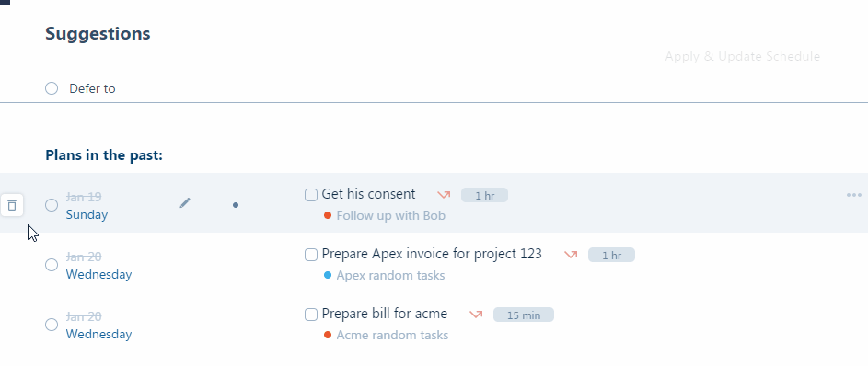868x366 pixels.
Task: Click the arrow icon after Get his consent
Action: [x=444, y=195]
